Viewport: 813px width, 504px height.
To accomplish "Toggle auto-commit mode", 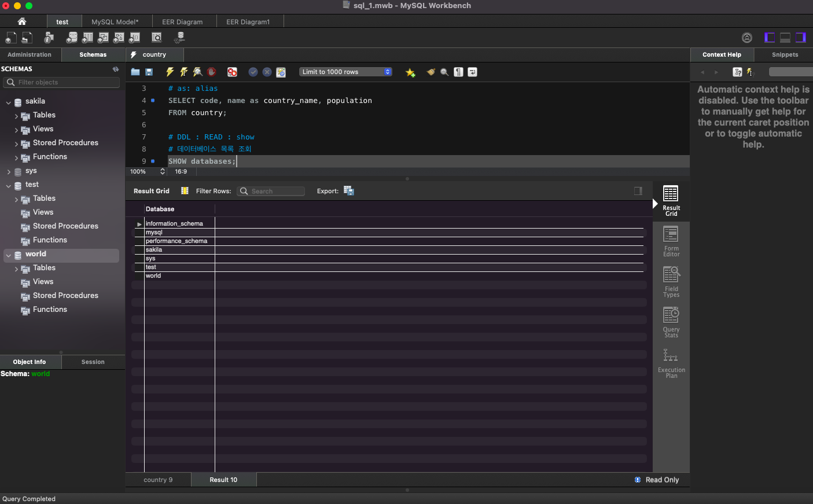I will tap(281, 72).
